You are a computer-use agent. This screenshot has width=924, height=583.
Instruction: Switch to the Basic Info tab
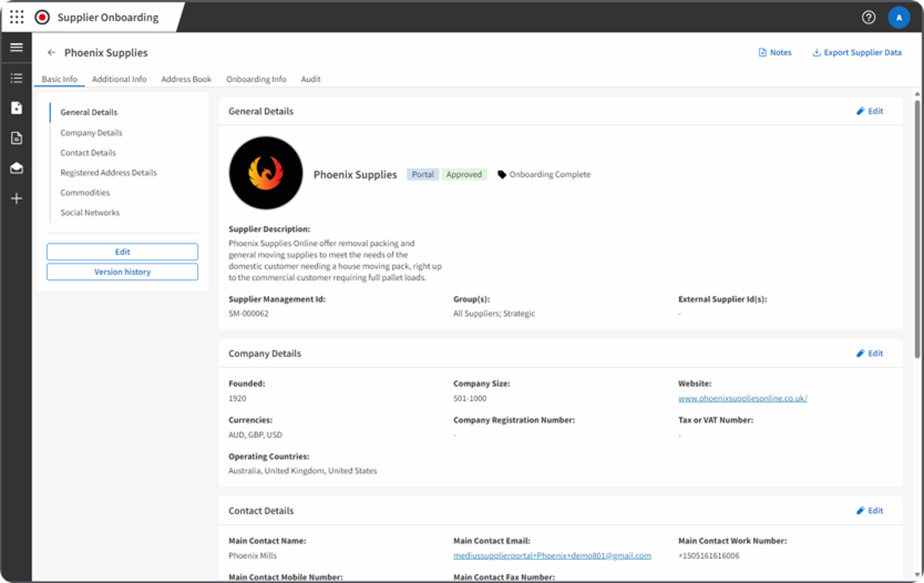(59, 79)
